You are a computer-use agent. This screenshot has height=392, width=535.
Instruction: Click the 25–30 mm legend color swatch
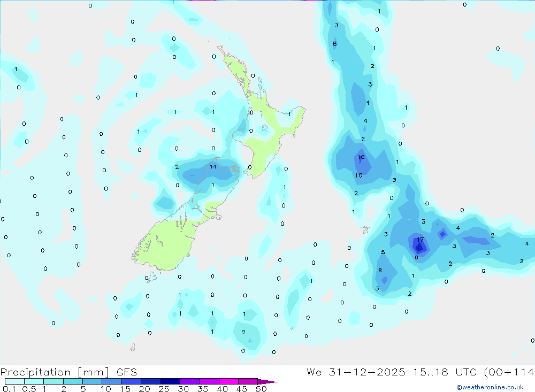[170, 381]
